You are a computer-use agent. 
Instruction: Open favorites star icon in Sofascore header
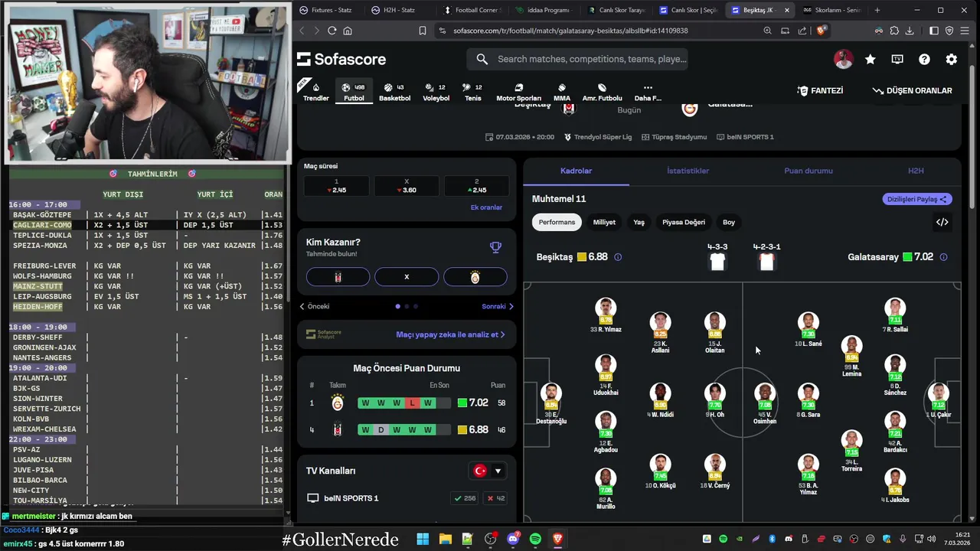(x=870, y=59)
